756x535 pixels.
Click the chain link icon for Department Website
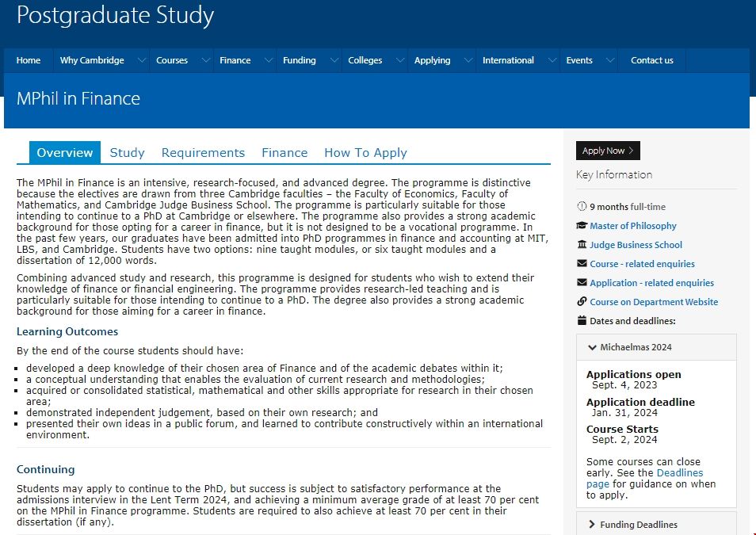click(x=582, y=302)
